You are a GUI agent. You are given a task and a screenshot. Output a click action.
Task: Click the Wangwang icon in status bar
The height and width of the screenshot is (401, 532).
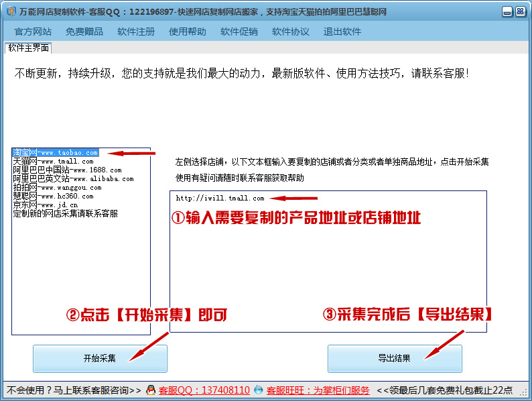258,390
